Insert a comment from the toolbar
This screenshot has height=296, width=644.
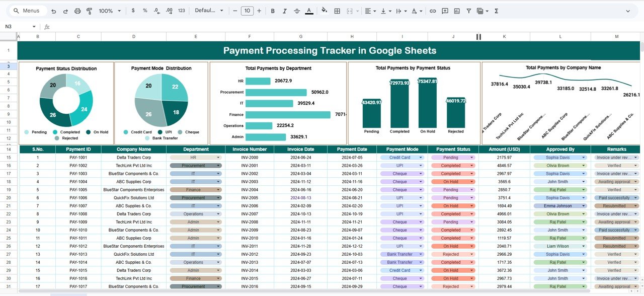pyautogui.click(x=445, y=11)
